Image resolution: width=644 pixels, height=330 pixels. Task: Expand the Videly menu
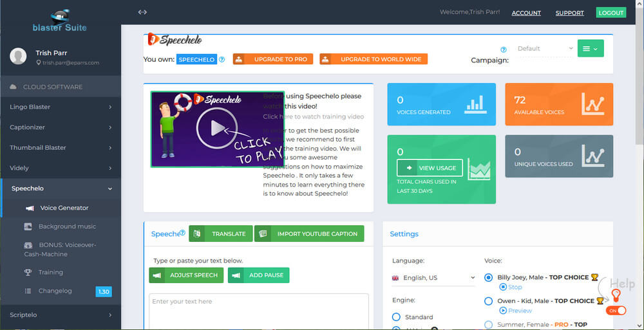[x=61, y=169]
